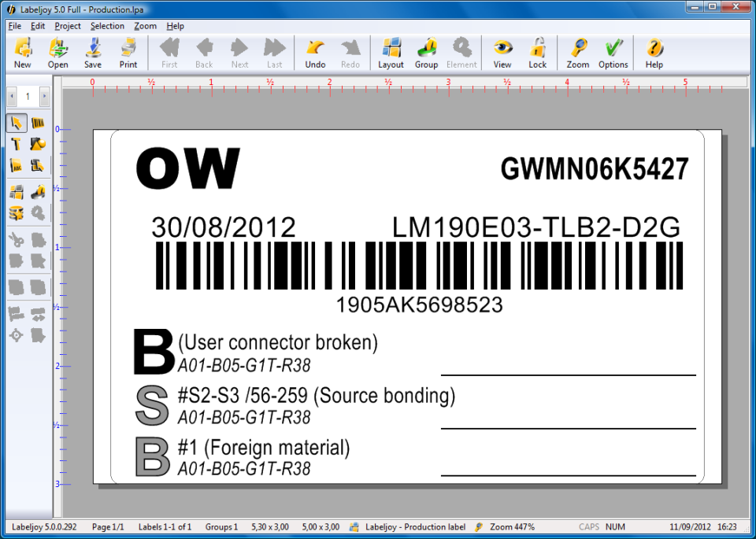
Task: Select the barcode element on the label
Action: pos(420,265)
